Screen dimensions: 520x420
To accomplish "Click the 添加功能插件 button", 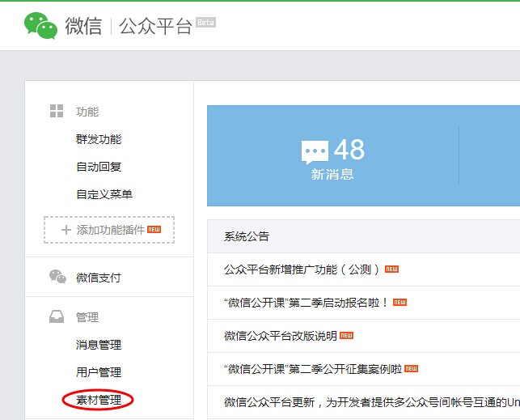I will (109, 230).
